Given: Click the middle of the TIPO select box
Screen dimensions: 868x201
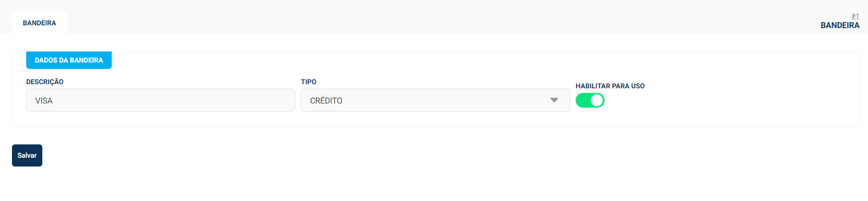Looking at the screenshot, I should [435, 100].
